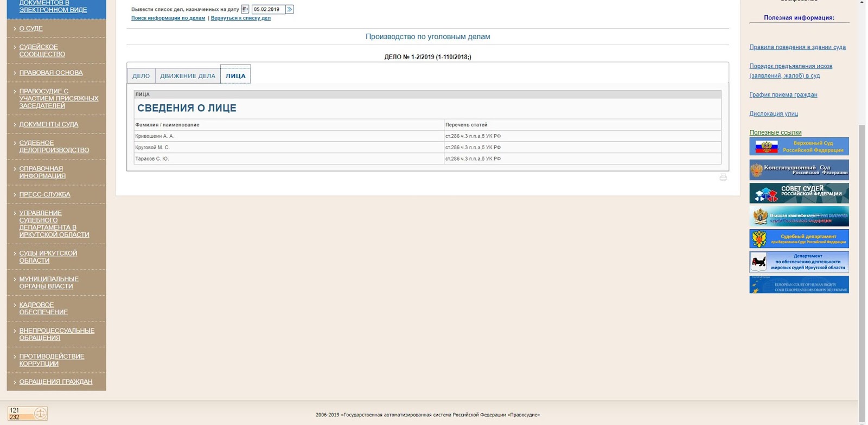Open ВНЕПРОЦЕССУАЛЬНЫЕ ОБРАЩЕНИЯ menu item
The image size is (868, 425).
tap(56, 334)
